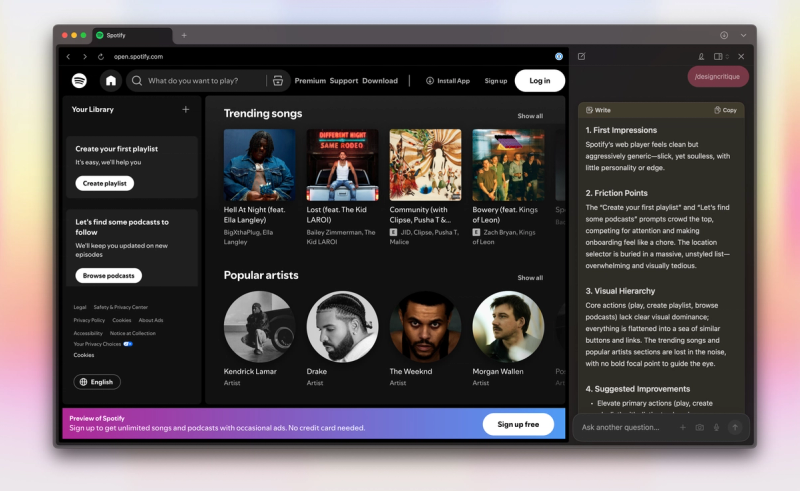Click plus icon in Your Library
This screenshot has width=800, height=491.
186,109
